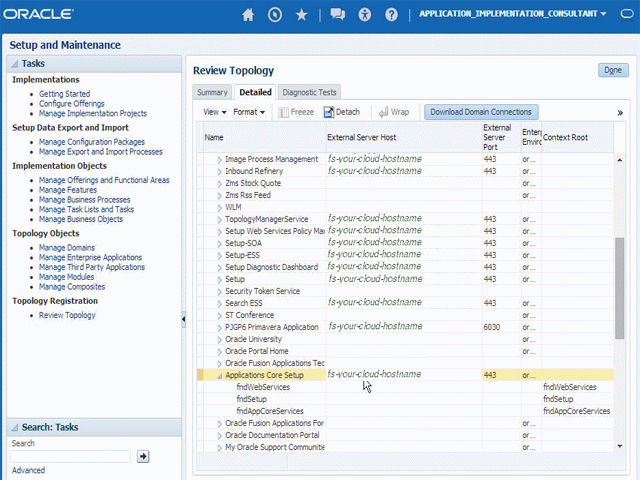Expand the Setup-SOA row
The width and height of the screenshot is (640, 480).
click(219, 244)
